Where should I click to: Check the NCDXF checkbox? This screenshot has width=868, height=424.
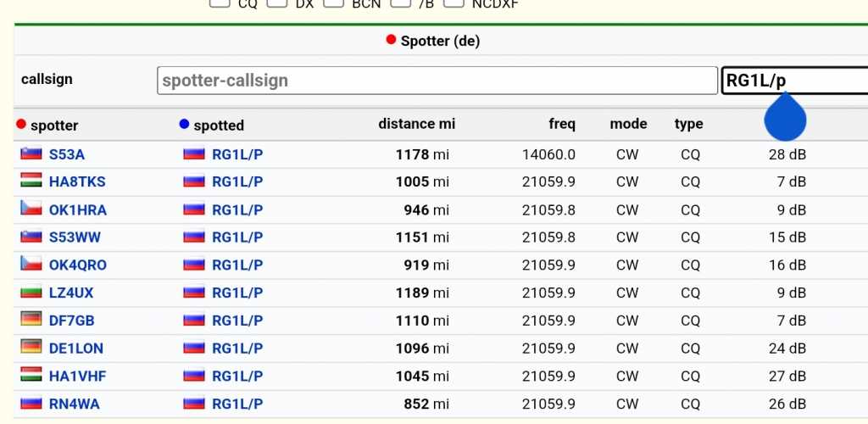[x=454, y=3]
